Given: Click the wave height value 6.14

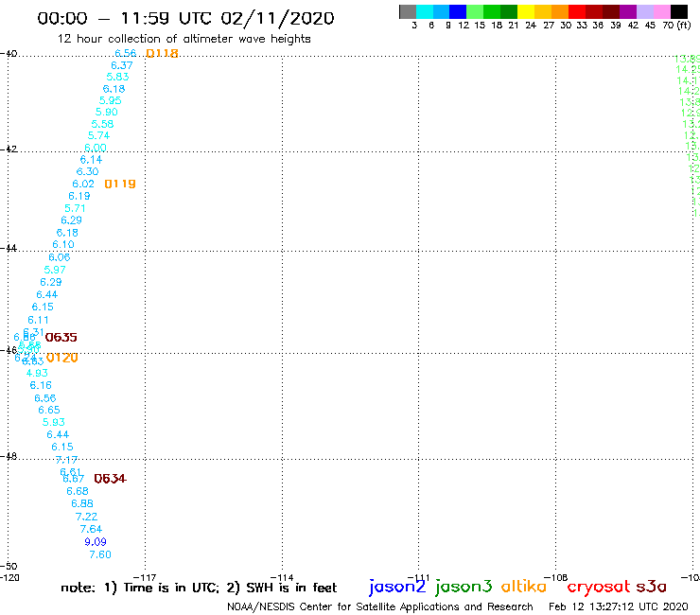Looking at the screenshot, I should coord(91,160).
